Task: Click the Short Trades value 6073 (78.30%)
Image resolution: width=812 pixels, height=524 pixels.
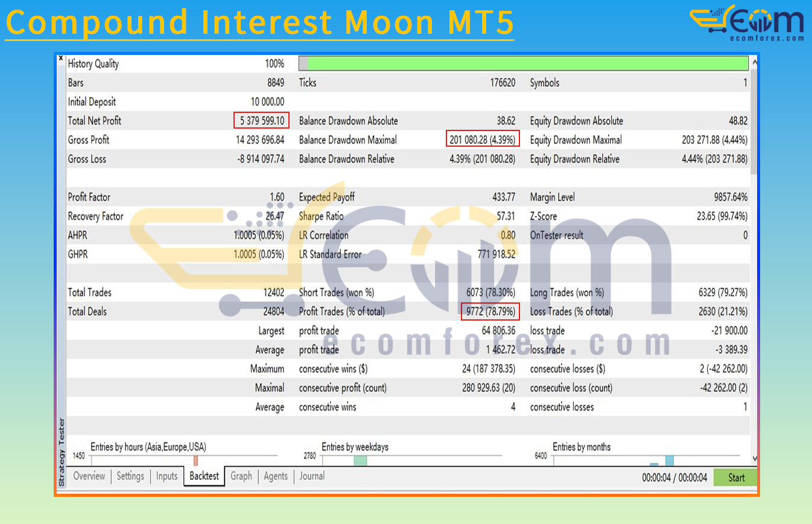Action: tap(491, 292)
